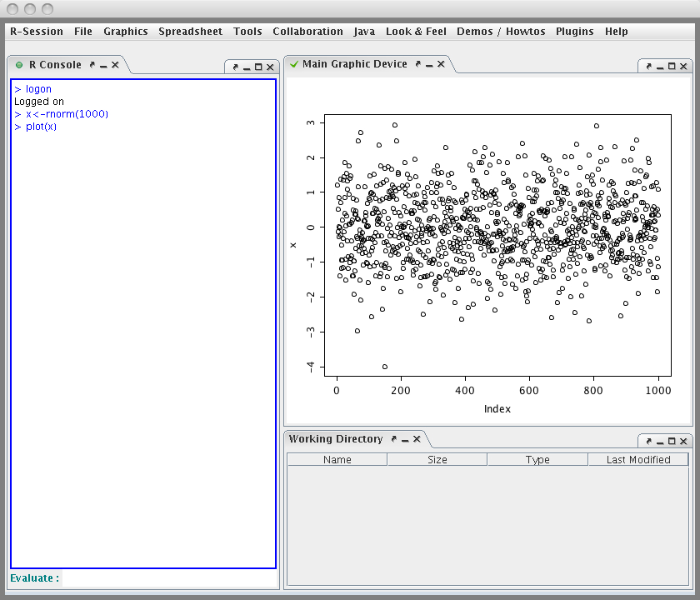Sort files by the Name column header
The image size is (700, 600).
[x=337, y=460]
